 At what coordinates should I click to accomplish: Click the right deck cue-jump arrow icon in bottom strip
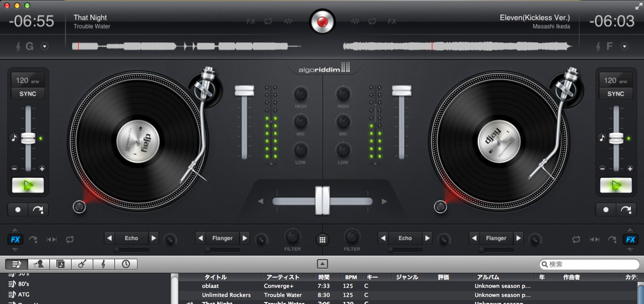click(x=612, y=239)
